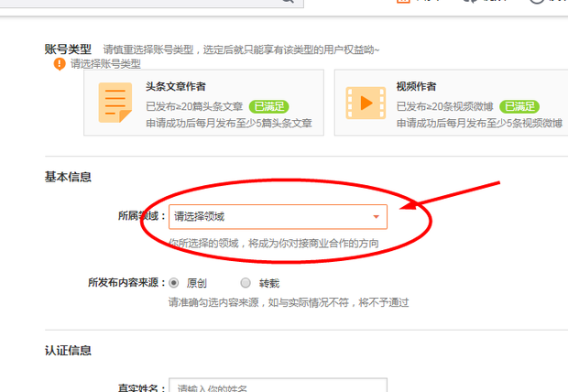The width and height of the screenshot is (568, 392).
Task: Click the 请选择账号类型 warning text
Action: 105,64
